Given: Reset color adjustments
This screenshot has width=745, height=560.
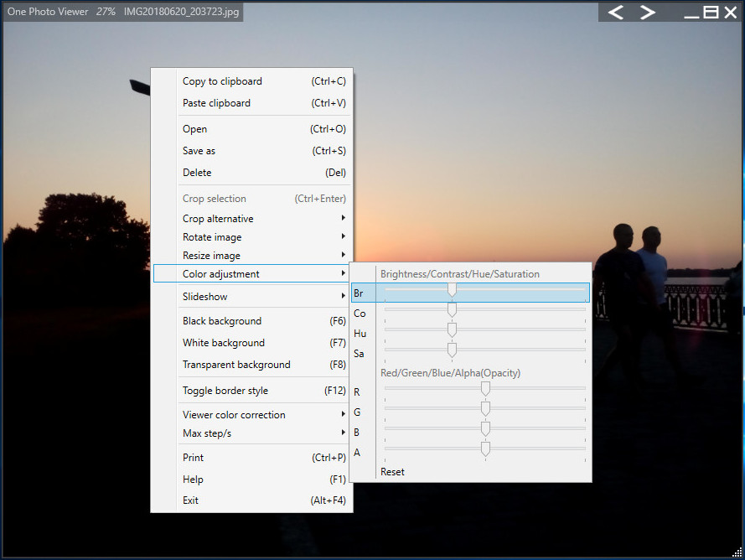Looking at the screenshot, I should pos(392,472).
